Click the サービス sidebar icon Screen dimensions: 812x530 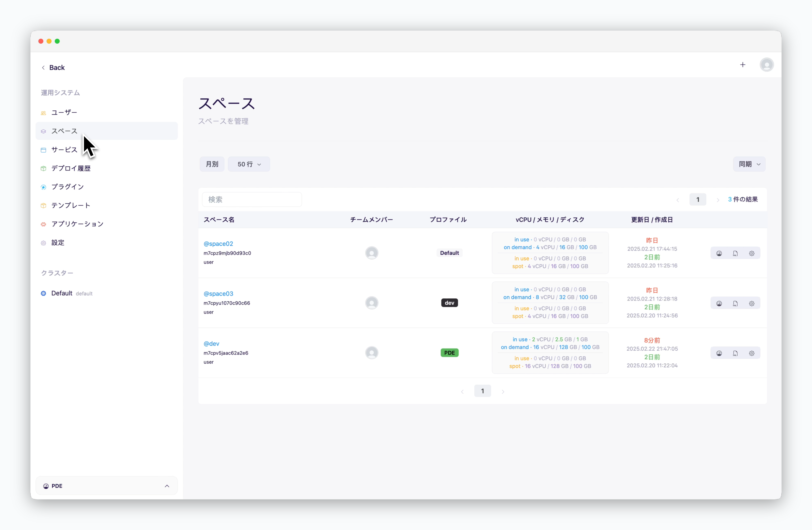coord(43,150)
